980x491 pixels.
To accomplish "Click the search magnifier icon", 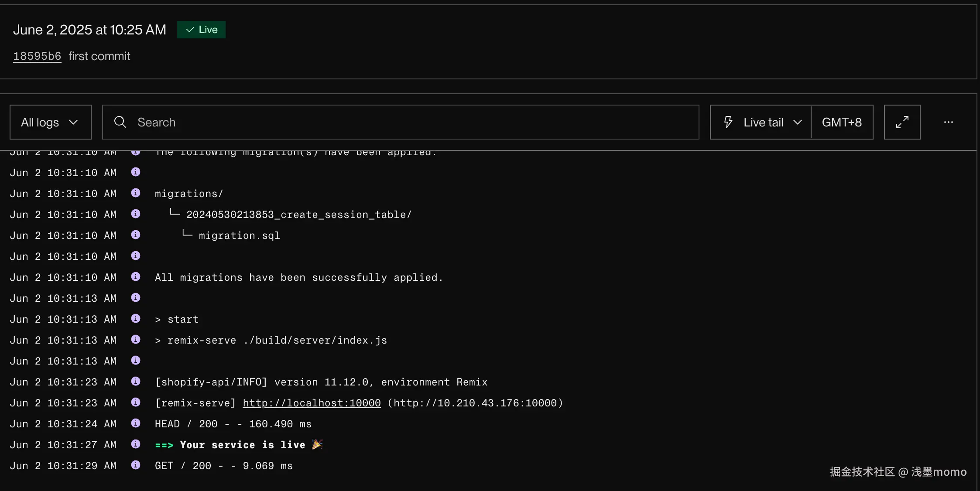I will click(x=120, y=122).
